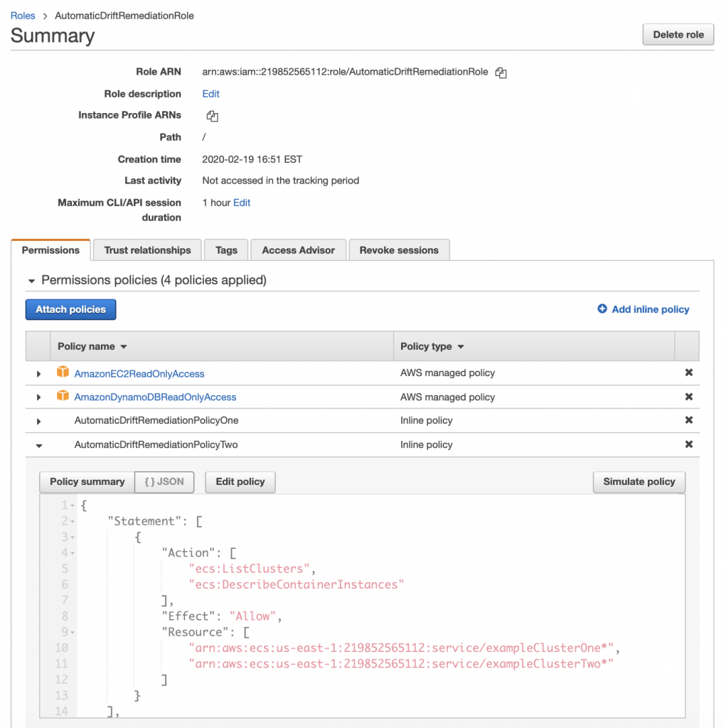Screen dimensions: 726x728
Task: Fold the Statement array at line 2
Action: (x=73, y=521)
